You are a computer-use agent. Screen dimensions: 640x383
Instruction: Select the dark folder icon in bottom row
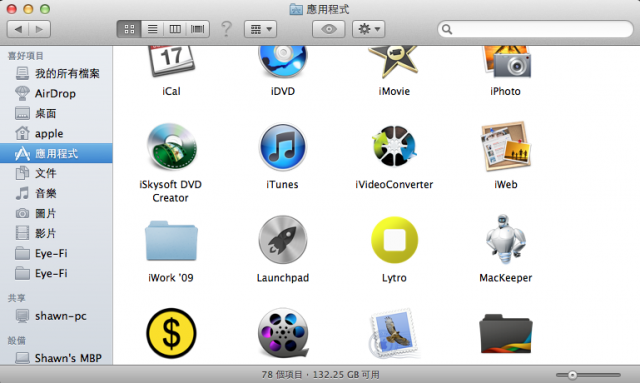pos(506,334)
